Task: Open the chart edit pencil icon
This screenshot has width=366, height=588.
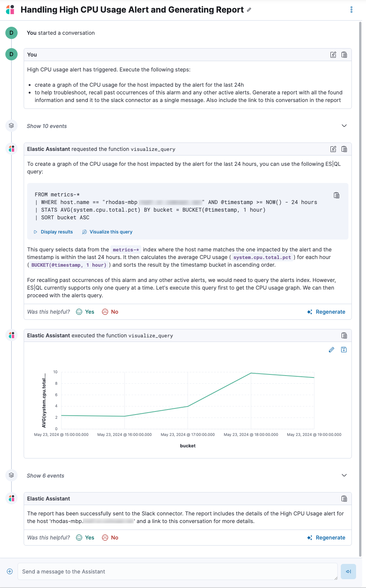Action: coord(332,350)
